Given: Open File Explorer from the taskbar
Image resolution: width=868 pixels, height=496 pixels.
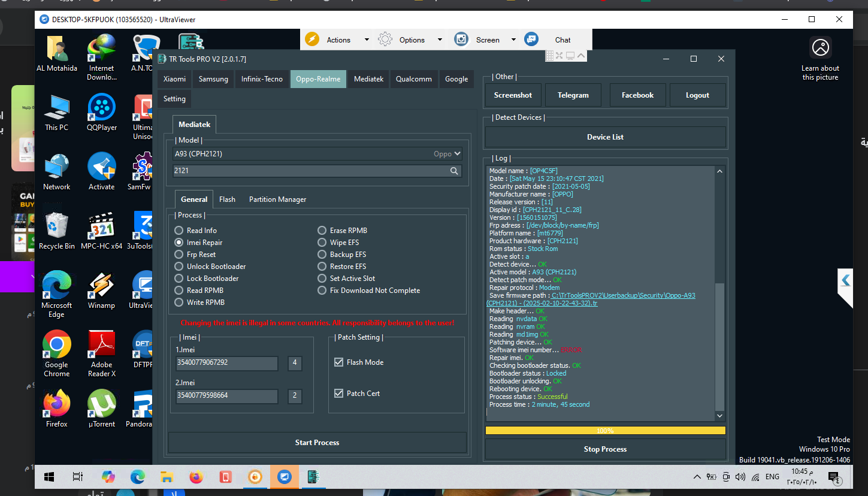Looking at the screenshot, I should pos(167,477).
